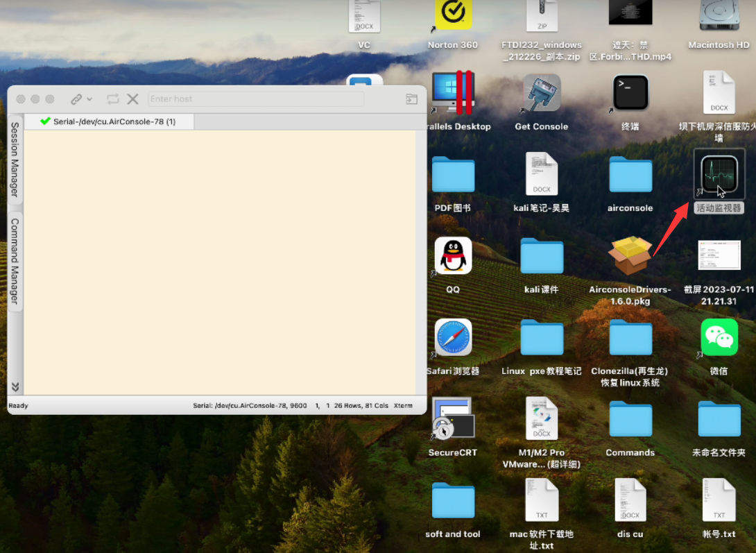Viewport: 756px width, 553px height.
Task: Select the QQ penguin icon
Action: click(x=453, y=255)
